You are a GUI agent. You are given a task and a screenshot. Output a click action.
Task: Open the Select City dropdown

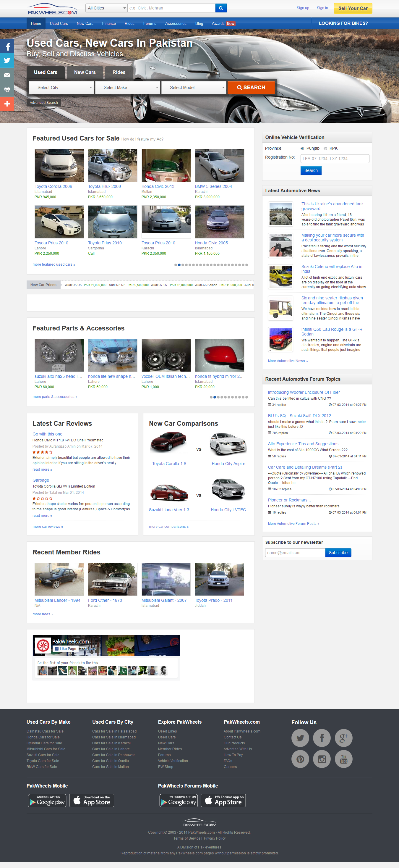click(61, 88)
